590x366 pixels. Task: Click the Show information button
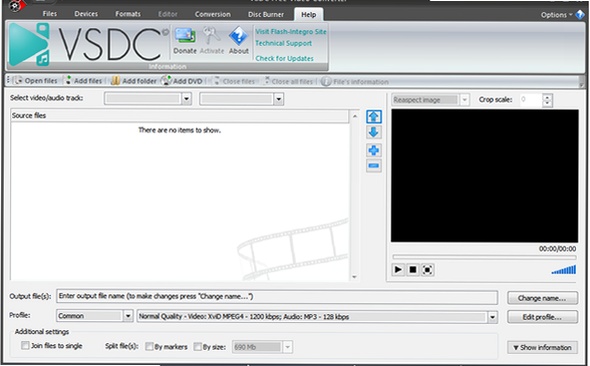click(542, 348)
